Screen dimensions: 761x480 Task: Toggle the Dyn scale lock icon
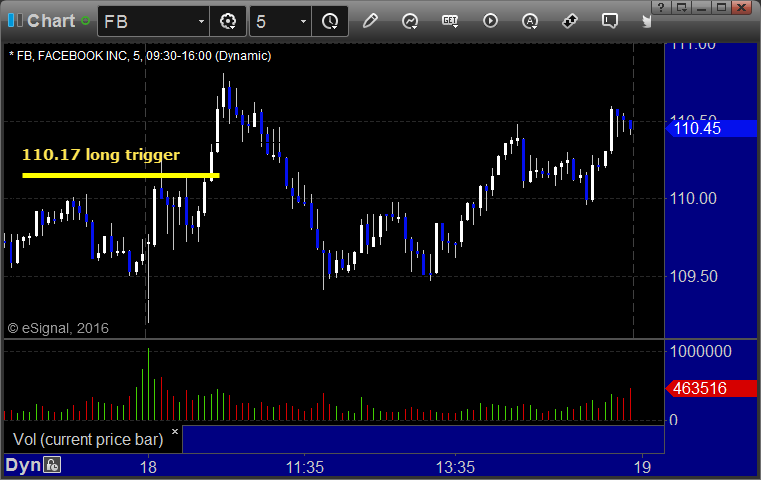tap(52, 465)
